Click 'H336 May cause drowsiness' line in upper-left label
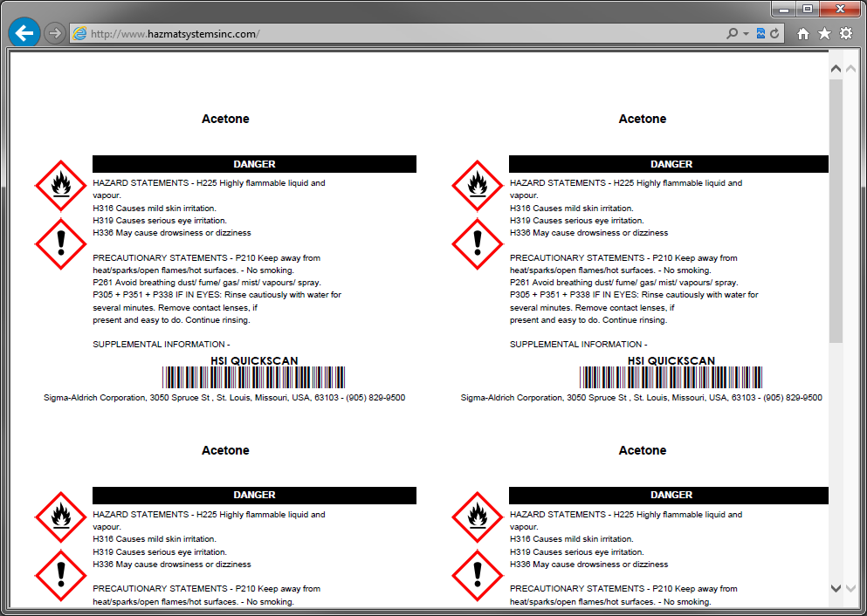The height and width of the screenshot is (616, 867). [172, 233]
